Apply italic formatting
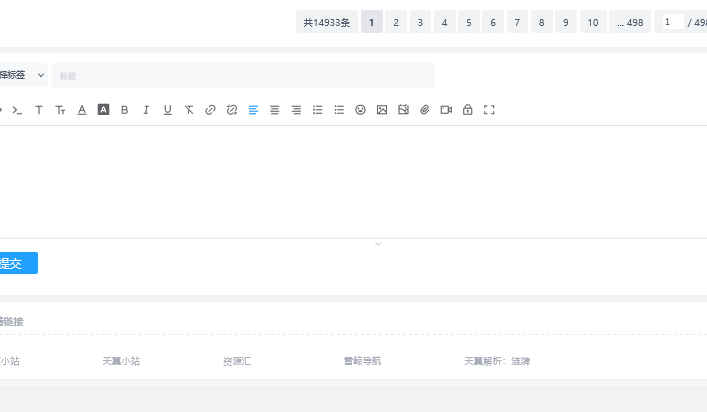707x412 pixels. 146,110
